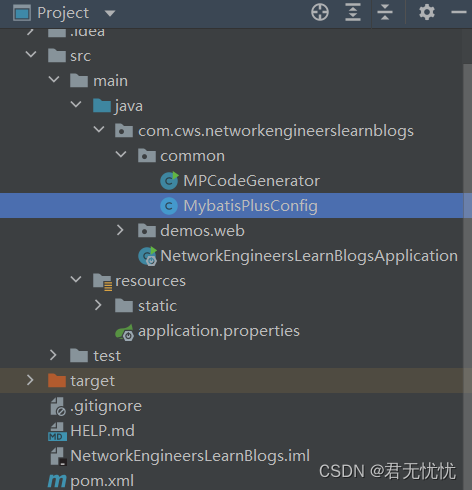472x490 pixels.
Task: Collapse the common package chevron
Action: [x=121, y=154]
